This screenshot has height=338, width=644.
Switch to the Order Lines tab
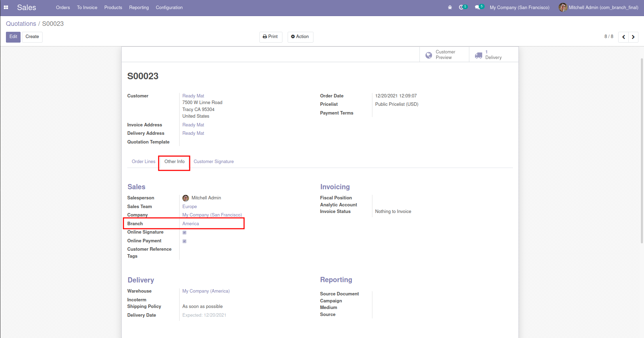143,162
